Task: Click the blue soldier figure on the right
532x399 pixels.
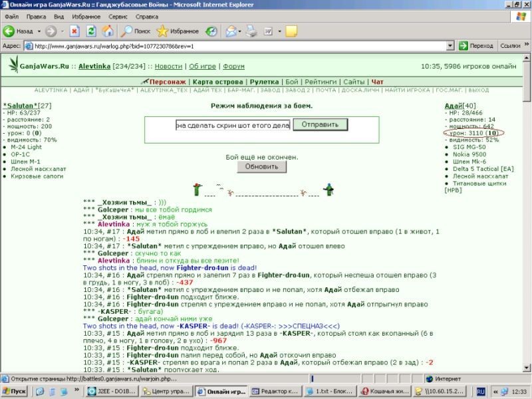Action: pyautogui.click(x=329, y=190)
